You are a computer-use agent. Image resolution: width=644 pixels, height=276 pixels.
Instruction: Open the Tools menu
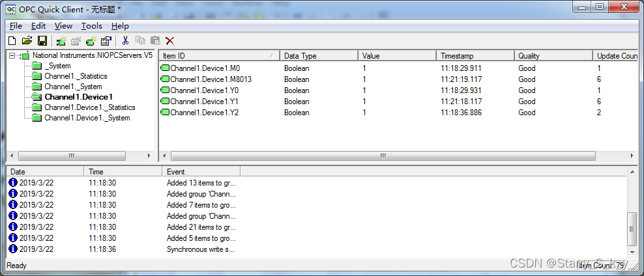click(x=92, y=26)
